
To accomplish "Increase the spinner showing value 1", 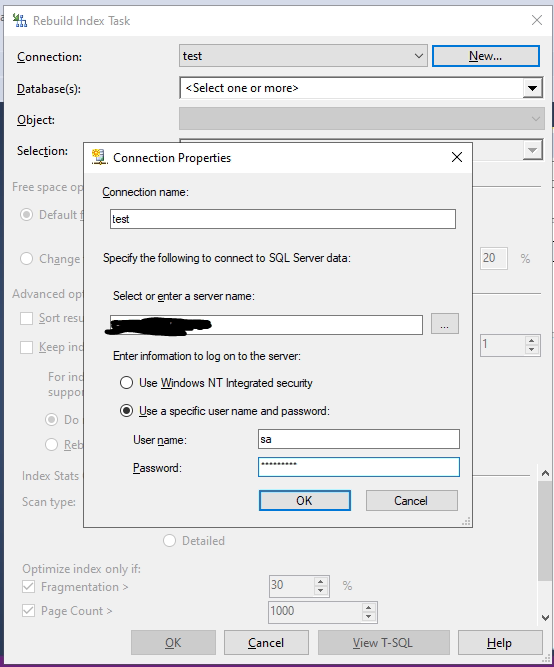I will point(531,341).
